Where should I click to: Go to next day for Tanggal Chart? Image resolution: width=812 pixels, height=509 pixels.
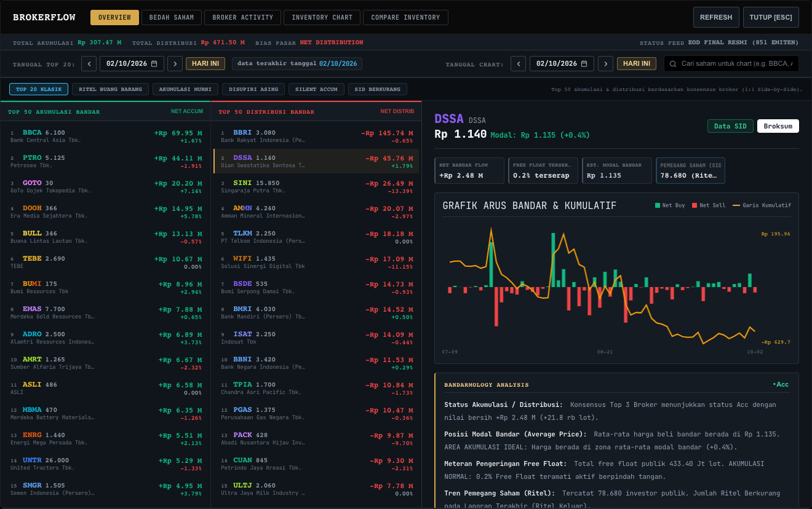[x=606, y=63]
